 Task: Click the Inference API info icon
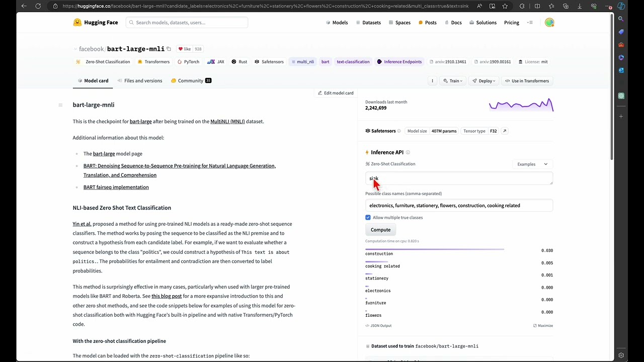point(408,152)
